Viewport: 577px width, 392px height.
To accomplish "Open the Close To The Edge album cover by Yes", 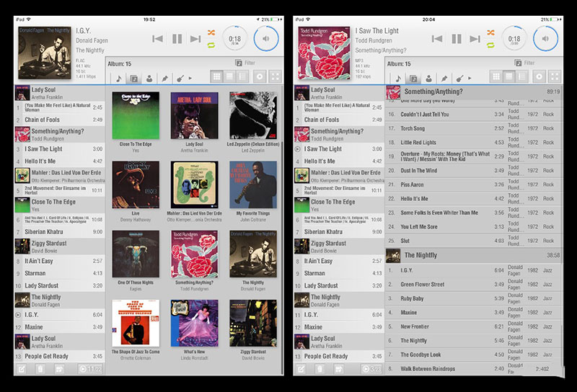I will tap(136, 115).
